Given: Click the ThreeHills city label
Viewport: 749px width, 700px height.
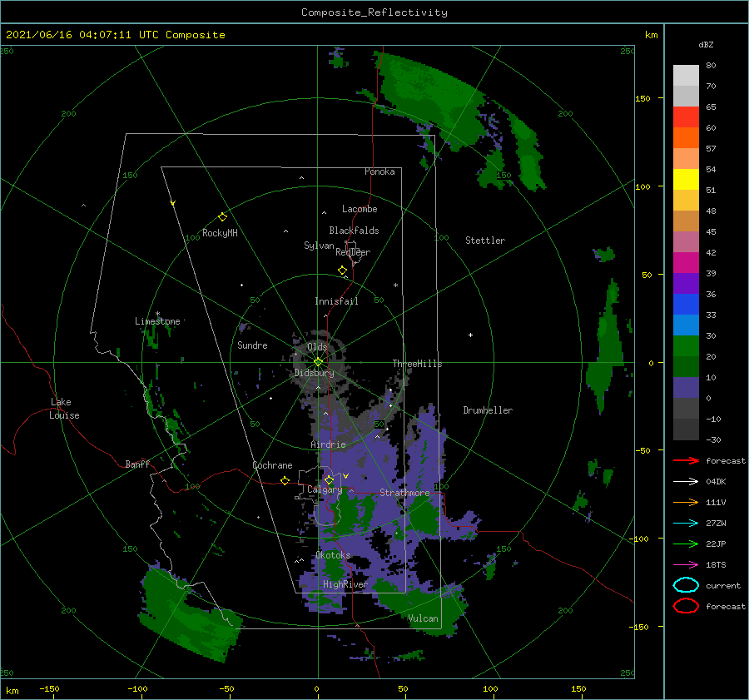Looking at the screenshot, I should (x=418, y=364).
